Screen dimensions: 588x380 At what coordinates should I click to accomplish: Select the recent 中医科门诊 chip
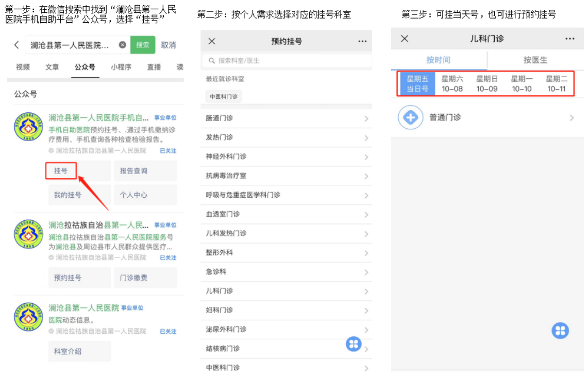pos(224,96)
